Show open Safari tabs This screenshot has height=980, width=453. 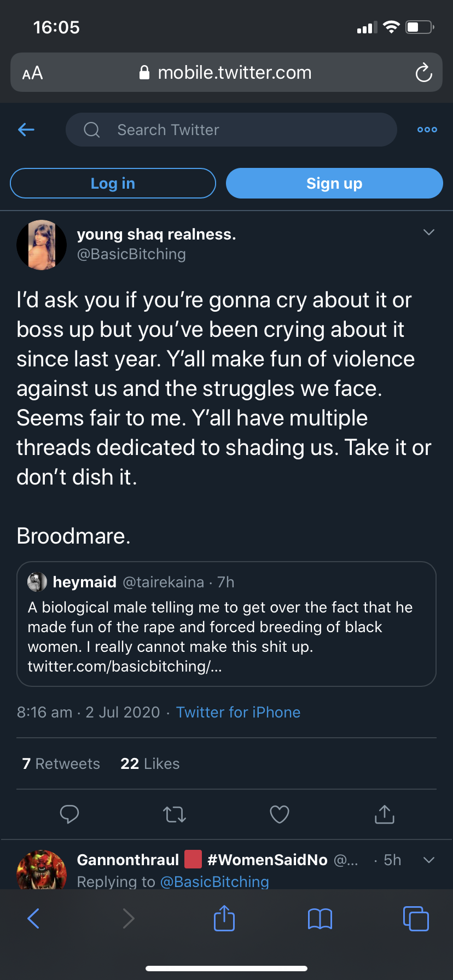[x=416, y=919]
